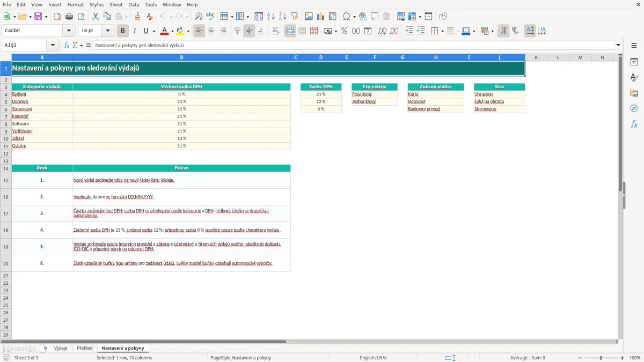
Task: Open the Function Wizard icon
Action: coord(67,45)
